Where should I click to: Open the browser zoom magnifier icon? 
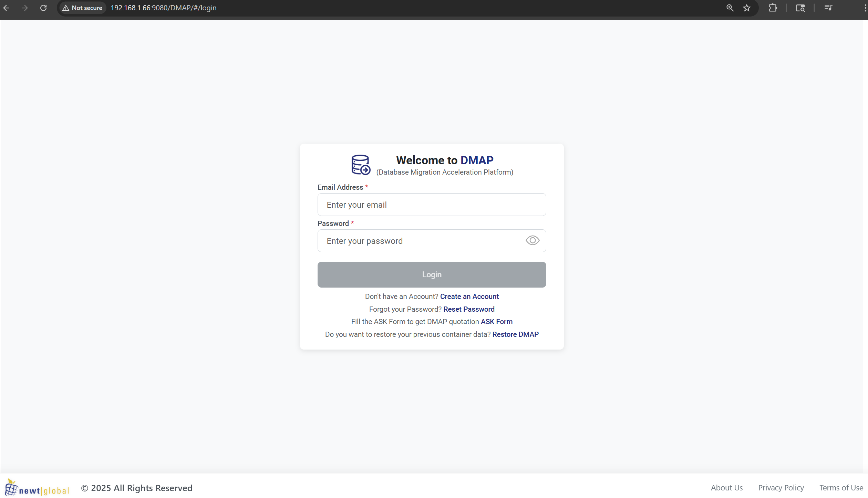[730, 8]
